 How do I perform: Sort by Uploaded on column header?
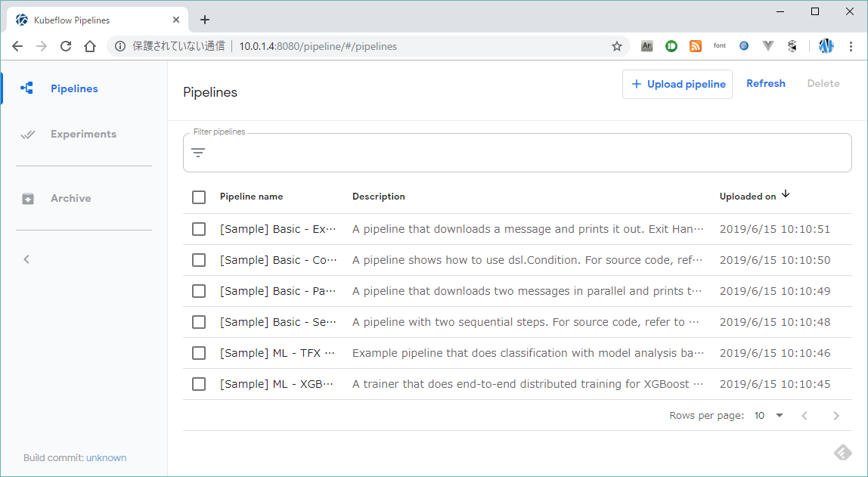[754, 196]
